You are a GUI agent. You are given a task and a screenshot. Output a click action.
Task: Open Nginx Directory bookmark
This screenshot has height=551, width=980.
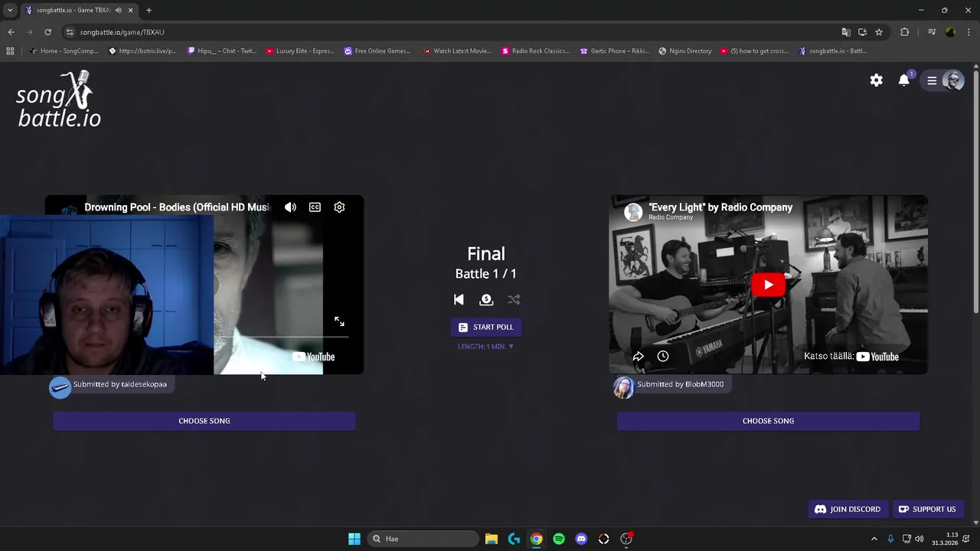[686, 51]
